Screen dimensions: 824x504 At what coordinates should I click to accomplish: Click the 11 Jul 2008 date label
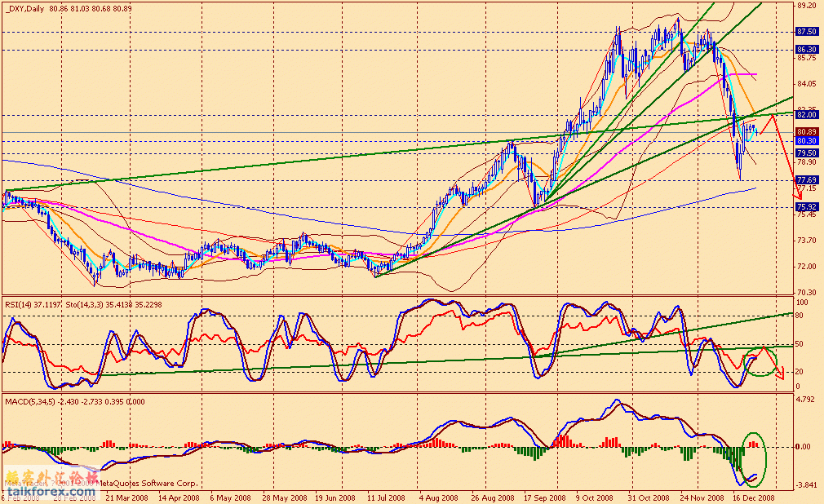(386, 497)
